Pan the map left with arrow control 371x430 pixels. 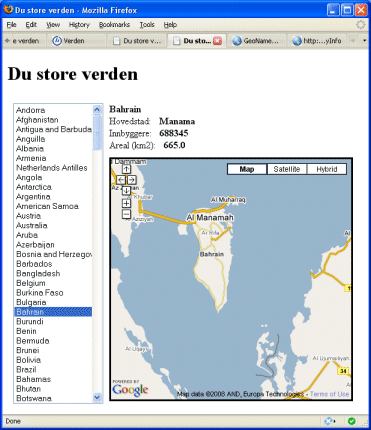click(x=121, y=180)
